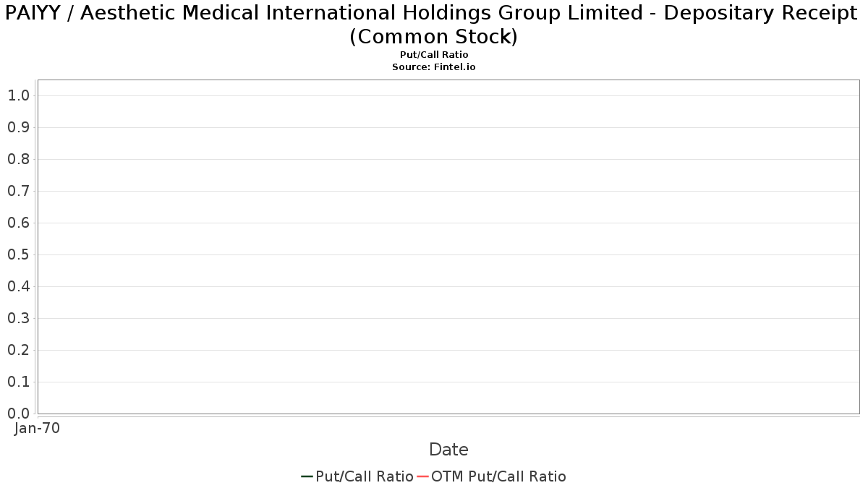The image size is (868, 488).
Task: Click the 0.0 y-axis tick label
Action: point(18,414)
